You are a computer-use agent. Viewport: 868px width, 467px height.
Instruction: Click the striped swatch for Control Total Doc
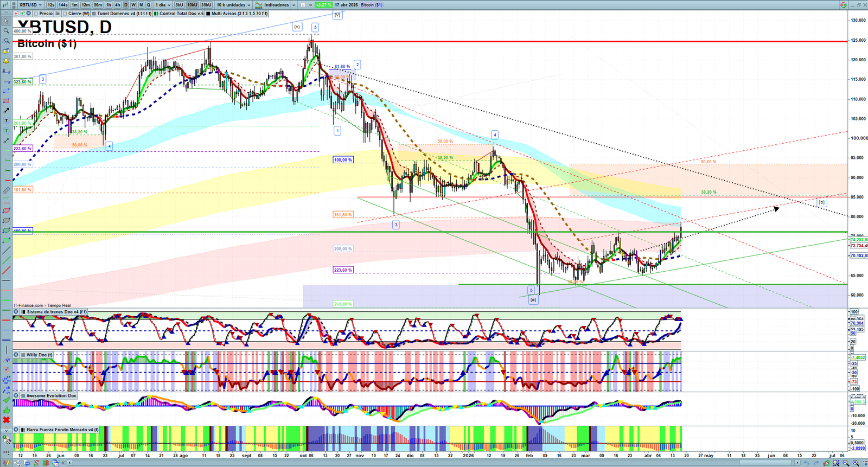[x=156, y=14]
